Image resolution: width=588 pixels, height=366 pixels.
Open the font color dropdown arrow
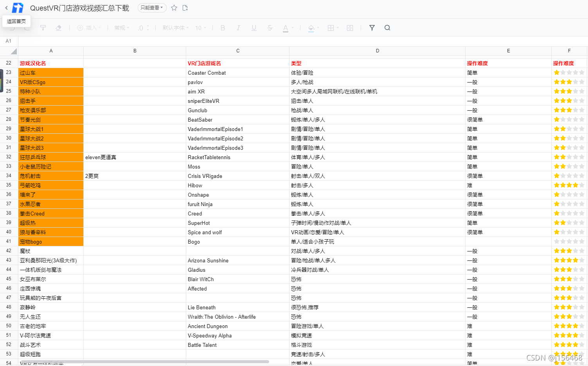point(293,28)
